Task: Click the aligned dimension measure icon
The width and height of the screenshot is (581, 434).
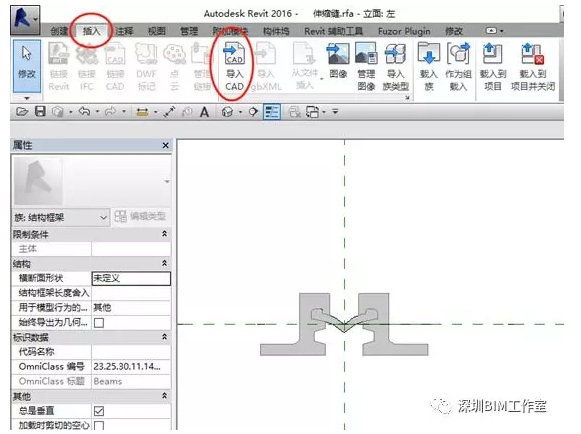Action: (x=142, y=112)
